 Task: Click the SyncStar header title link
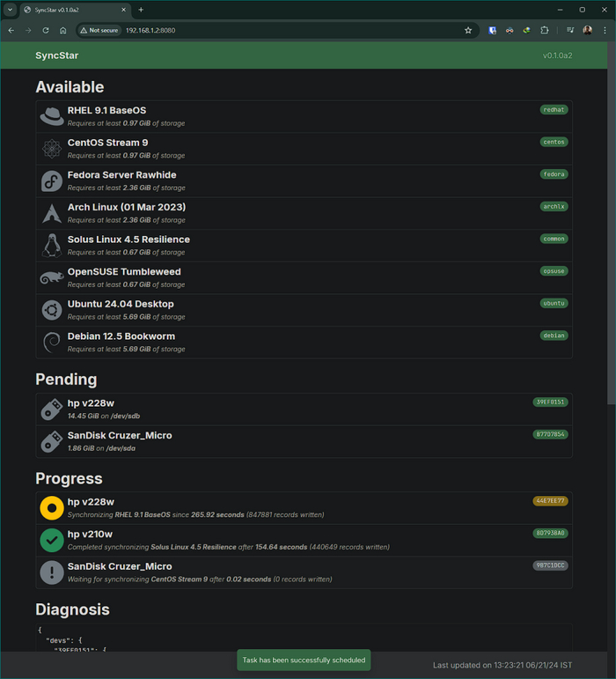(57, 55)
